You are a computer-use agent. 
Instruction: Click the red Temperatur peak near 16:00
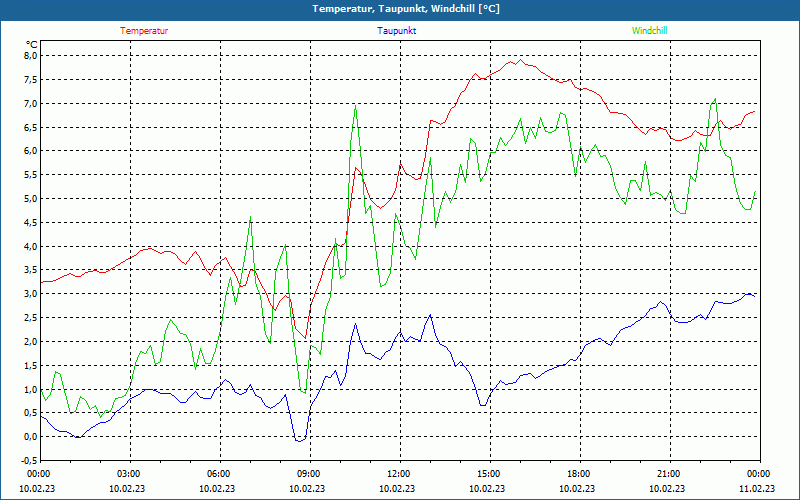tap(518, 60)
